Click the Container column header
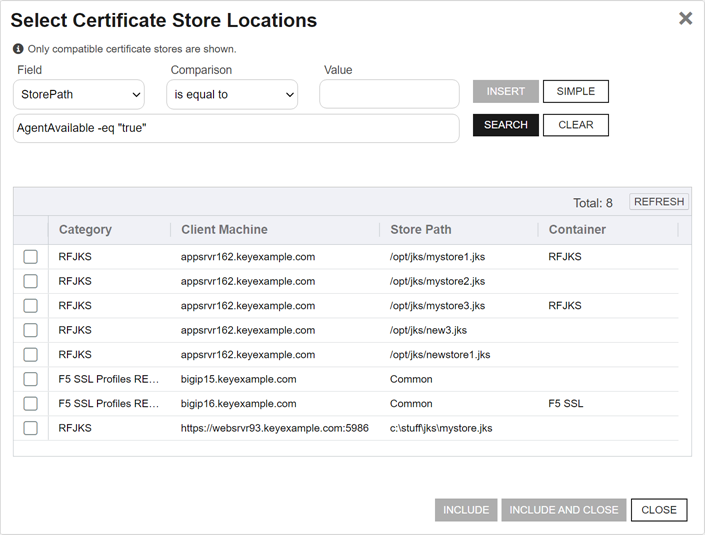705x535 pixels. coord(577,230)
